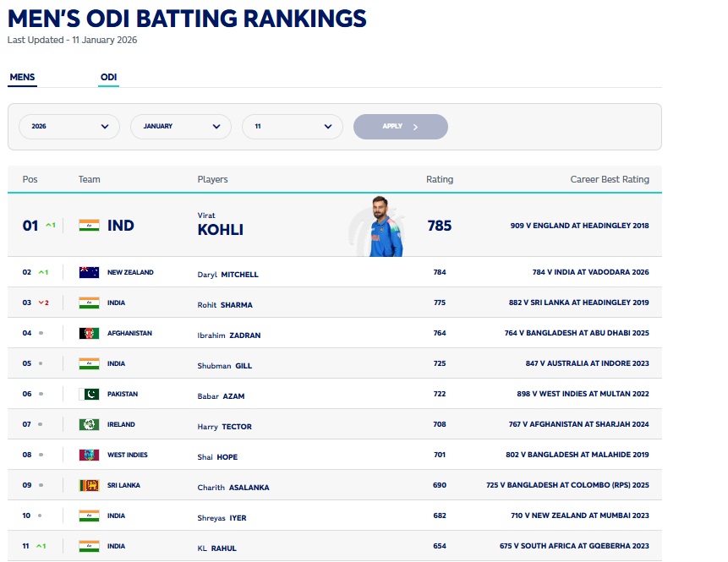The height and width of the screenshot is (562, 728).
Task: Open Daryl Mitchell's player link
Action: point(227,275)
